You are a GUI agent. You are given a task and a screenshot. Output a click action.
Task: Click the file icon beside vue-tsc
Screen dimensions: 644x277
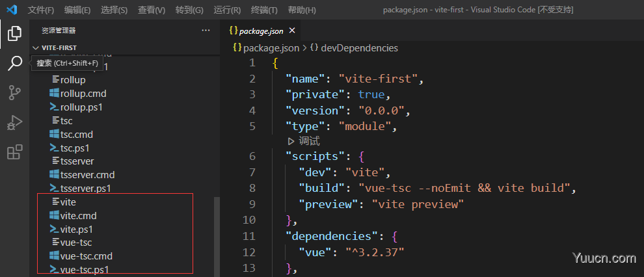coord(56,242)
